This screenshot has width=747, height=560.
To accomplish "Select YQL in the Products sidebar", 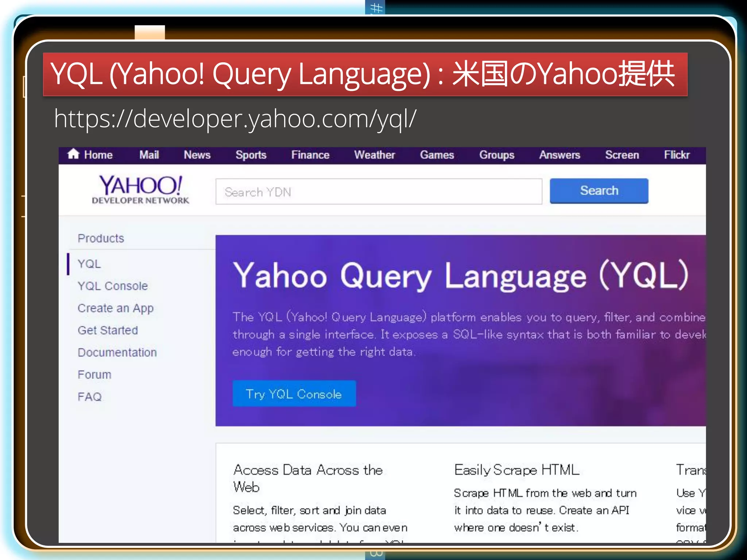I will click(x=89, y=264).
